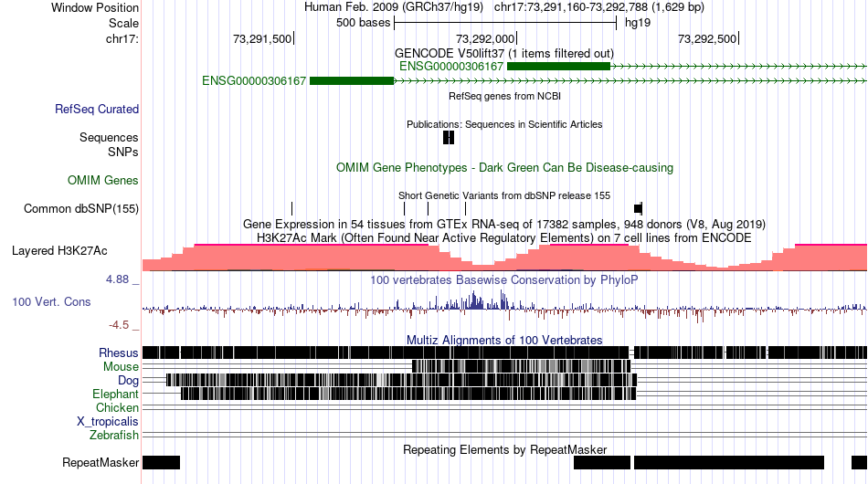Open the OMIM Genes track label

tap(103, 180)
